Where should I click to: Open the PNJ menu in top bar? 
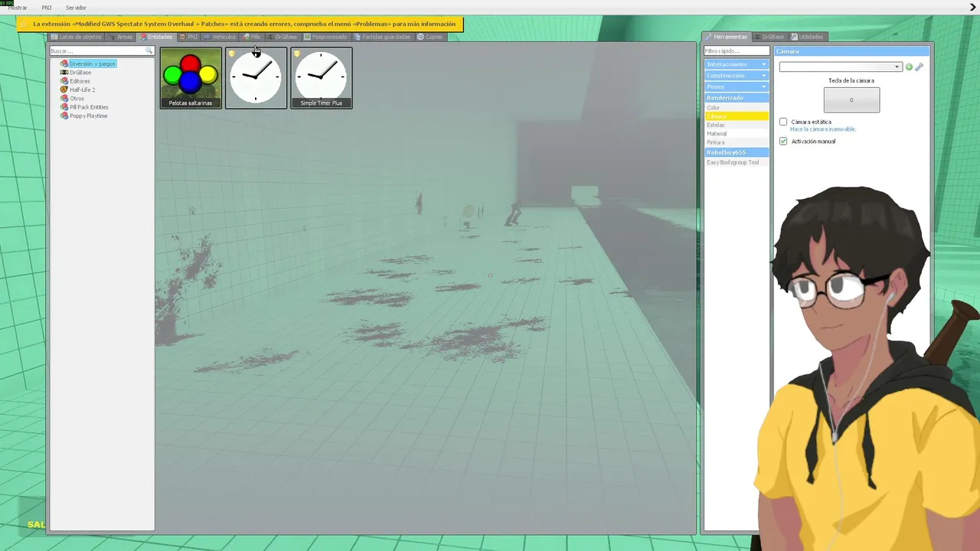click(47, 8)
